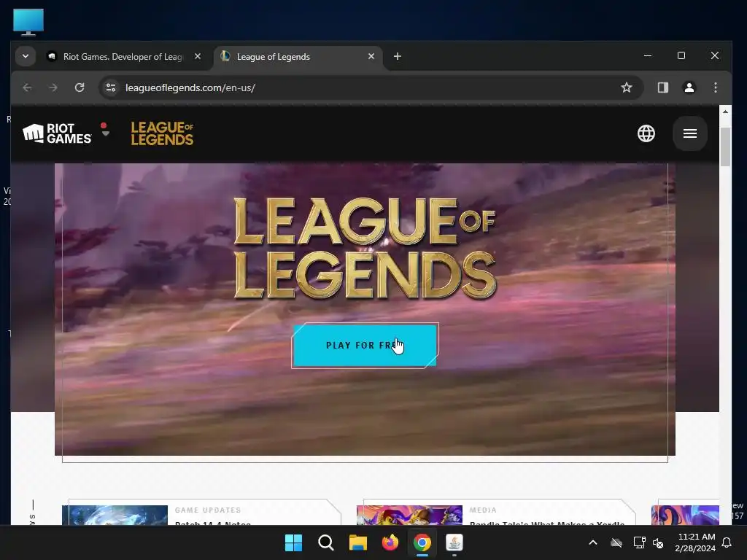Go forward to next page

point(53,87)
